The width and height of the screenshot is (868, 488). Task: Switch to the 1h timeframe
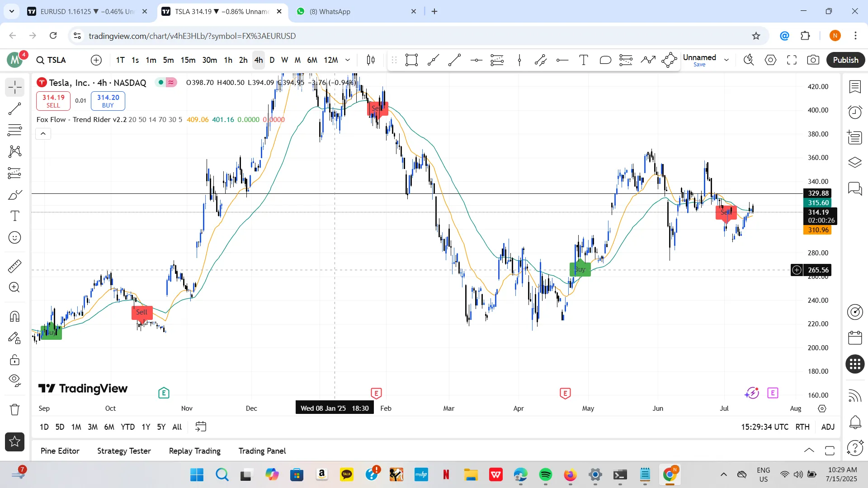[x=228, y=60]
